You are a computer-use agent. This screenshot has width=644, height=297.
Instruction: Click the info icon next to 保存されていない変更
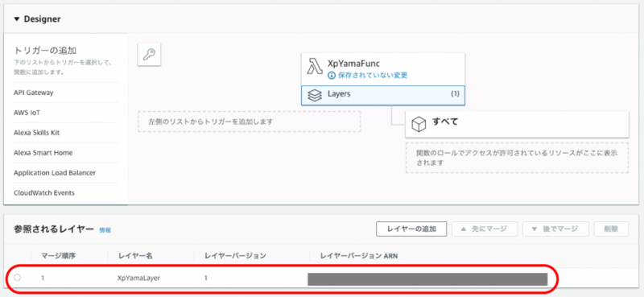pyautogui.click(x=332, y=76)
